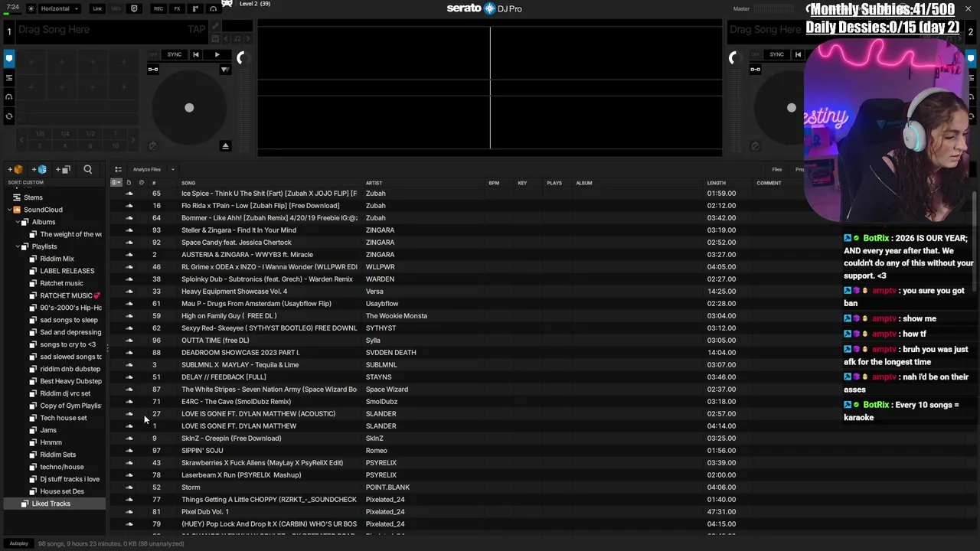Jump to previous track on deck 1

[196, 54]
